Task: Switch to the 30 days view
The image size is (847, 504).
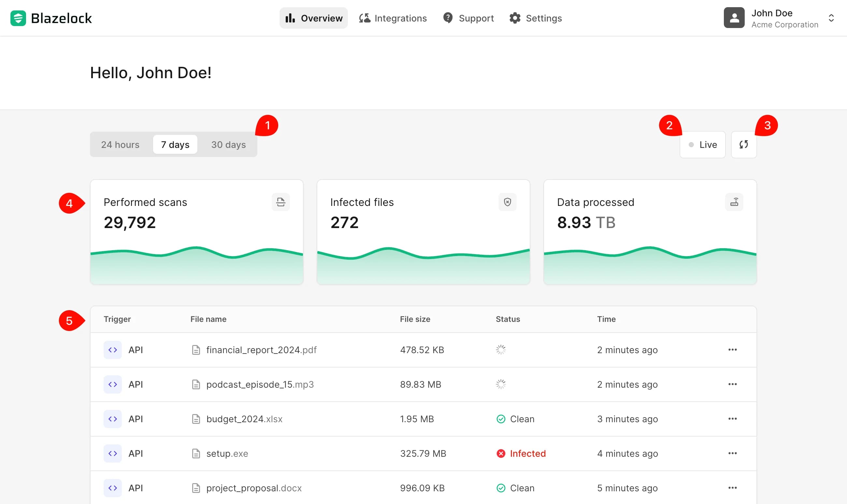Action: pos(228,144)
